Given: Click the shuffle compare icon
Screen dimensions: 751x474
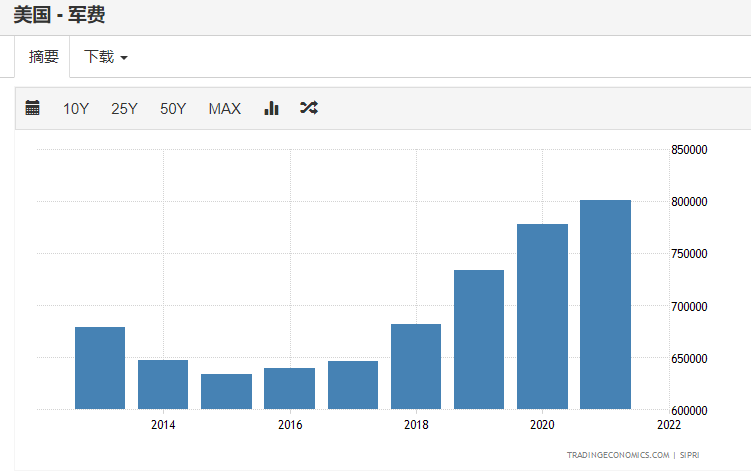Looking at the screenshot, I should coord(309,108).
